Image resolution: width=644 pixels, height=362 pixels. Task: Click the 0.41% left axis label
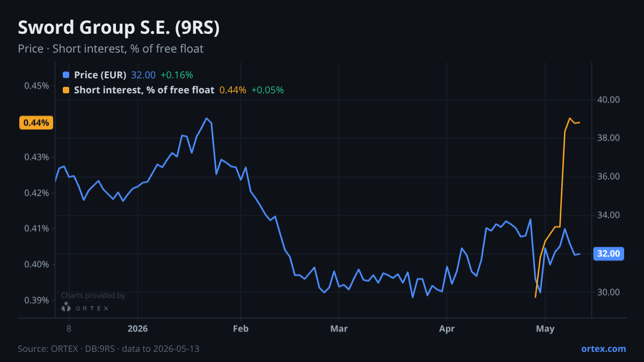[x=37, y=228]
